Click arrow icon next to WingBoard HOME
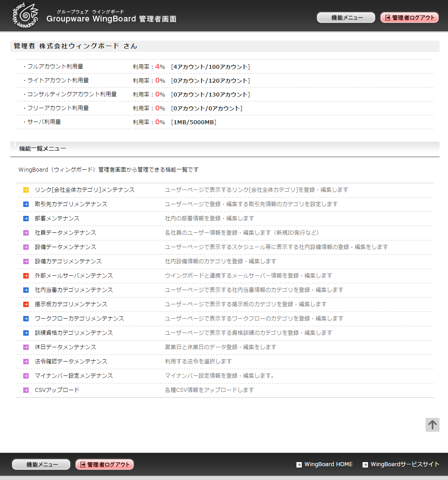This screenshot has width=448, height=480. pyautogui.click(x=299, y=465)
